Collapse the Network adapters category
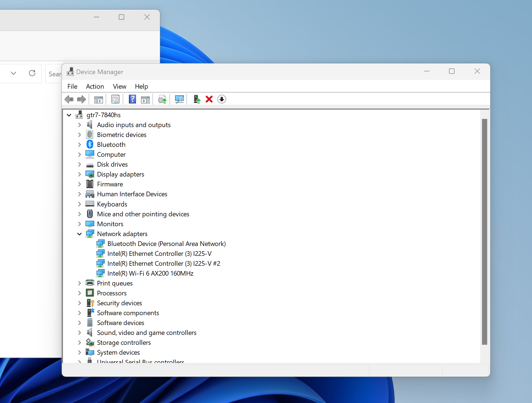Screen dimensions: 532x403 [79, 234]
